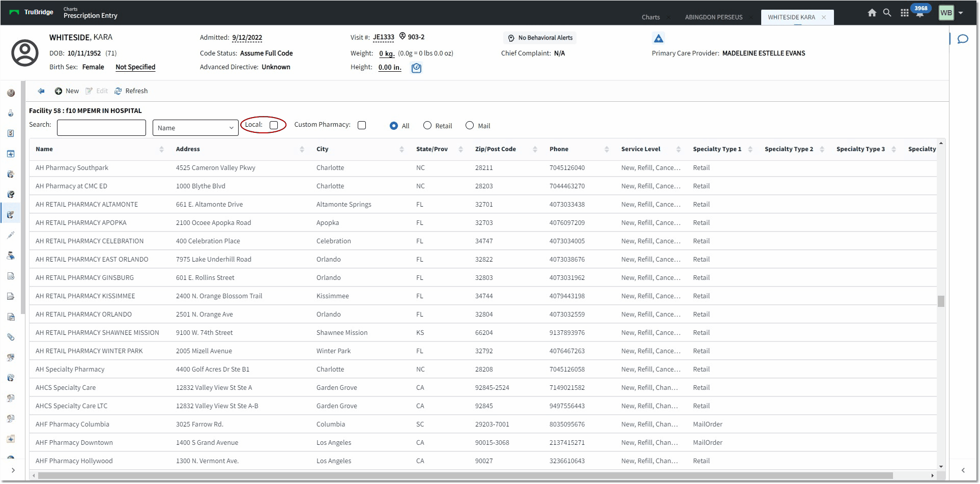The width and height of the screenshot is (980, 484).
Task: Open the WB user avatar
Action: coord(946,13)
